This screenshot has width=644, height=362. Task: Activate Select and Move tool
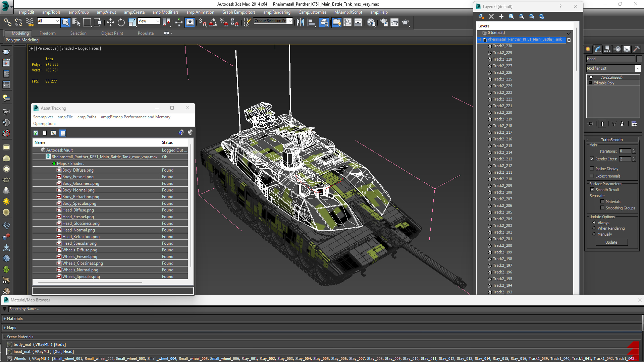[x=110, y=22]
